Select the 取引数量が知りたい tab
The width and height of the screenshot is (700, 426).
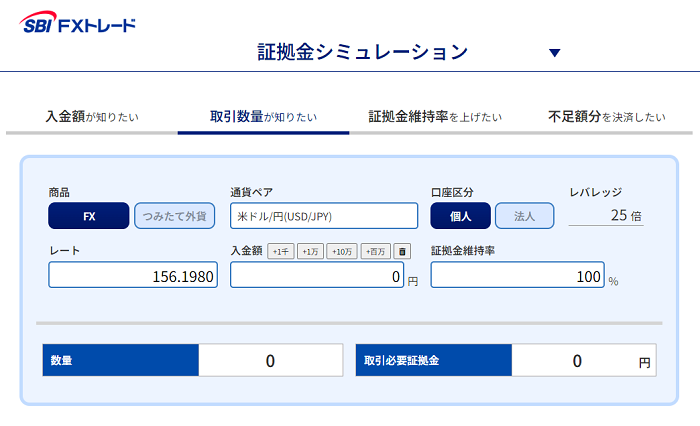pos(263,117)
